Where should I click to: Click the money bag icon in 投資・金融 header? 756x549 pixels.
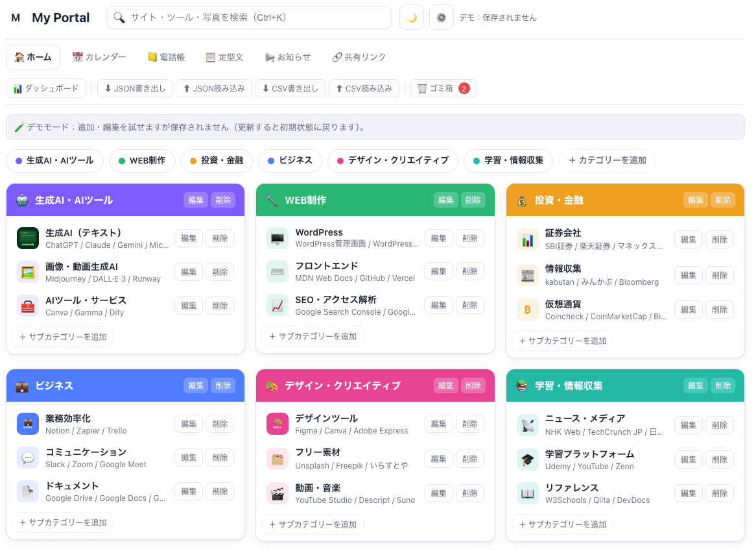(x=522, y=201)
